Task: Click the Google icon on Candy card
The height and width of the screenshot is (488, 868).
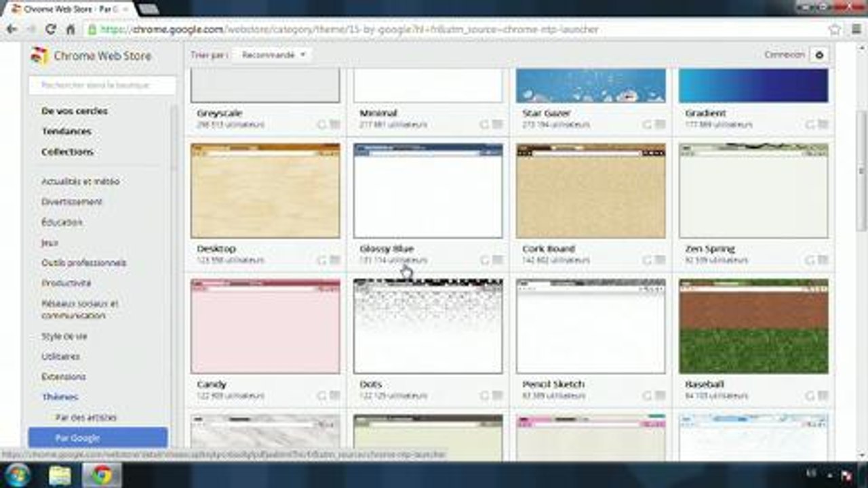Action: click(322, 396)
